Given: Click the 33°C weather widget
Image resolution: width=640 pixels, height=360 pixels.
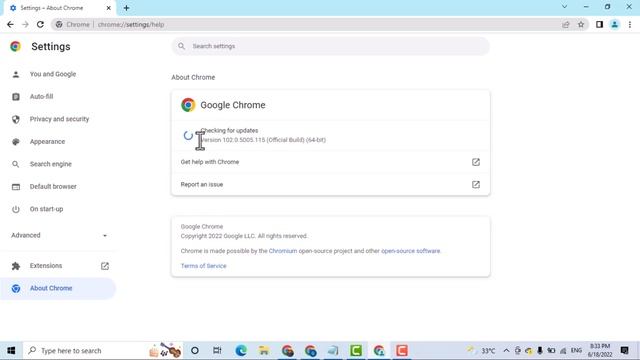Looking at the screenshot, I should click(482, 351).
